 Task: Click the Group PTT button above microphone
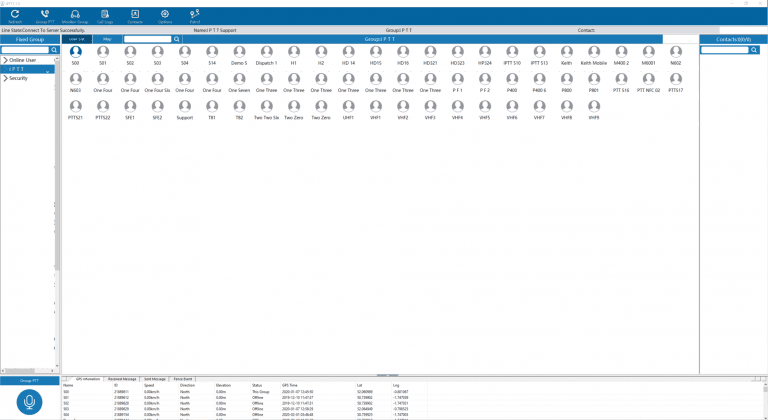click(x=29, y=380)
